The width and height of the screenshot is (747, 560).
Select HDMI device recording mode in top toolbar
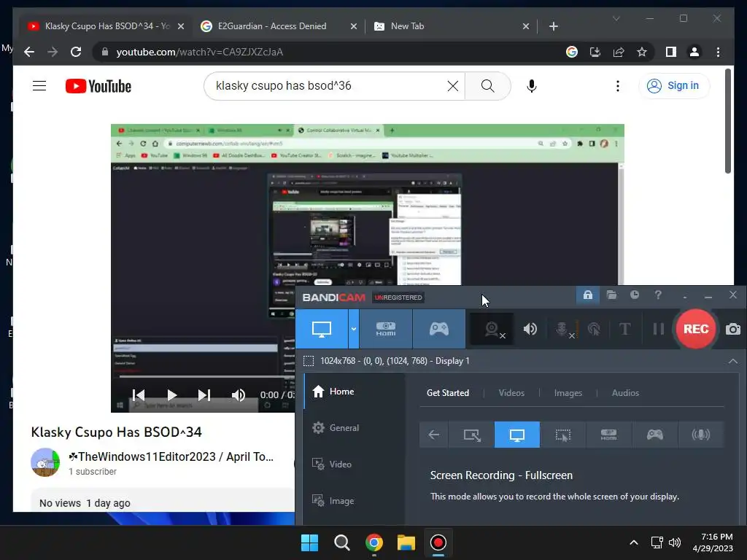click(386, 329)
